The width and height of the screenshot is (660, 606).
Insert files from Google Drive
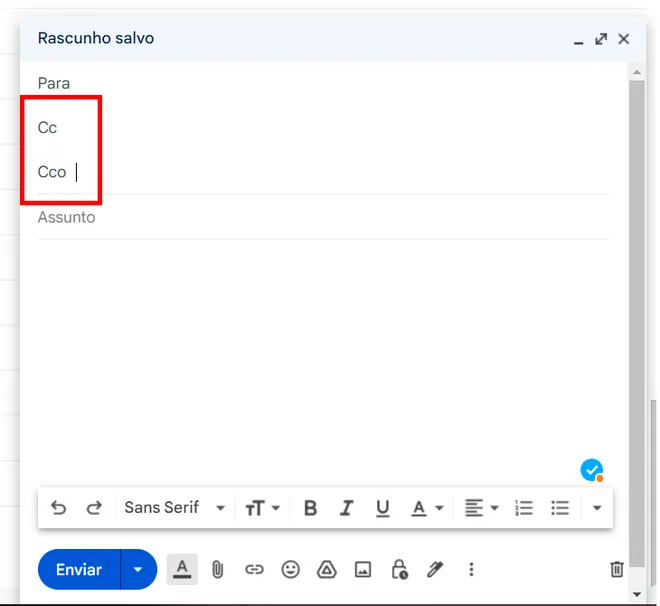pyautogui.click(x=326, y=569)
